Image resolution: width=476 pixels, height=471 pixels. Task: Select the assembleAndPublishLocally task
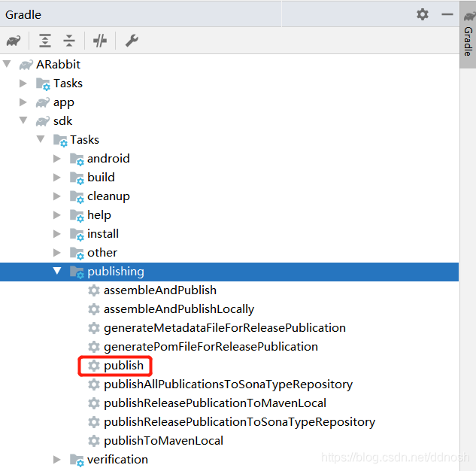click(x=179, y=309)
